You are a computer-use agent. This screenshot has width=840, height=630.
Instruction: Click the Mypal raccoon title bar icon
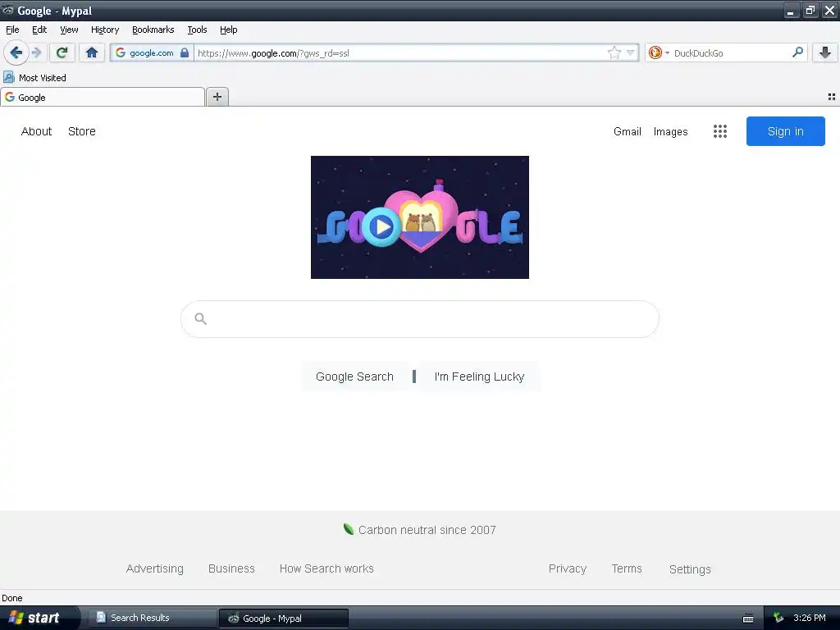(x=7, y=10)
